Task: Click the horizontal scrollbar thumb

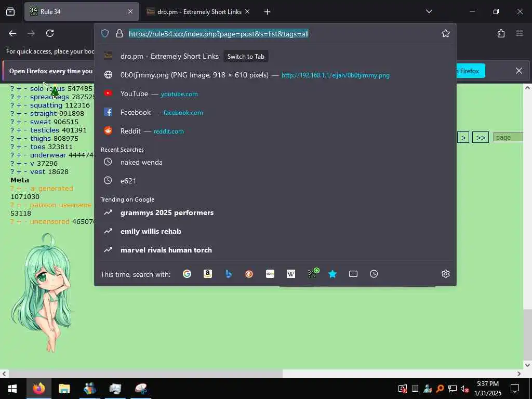Action: tap(145, 374)
